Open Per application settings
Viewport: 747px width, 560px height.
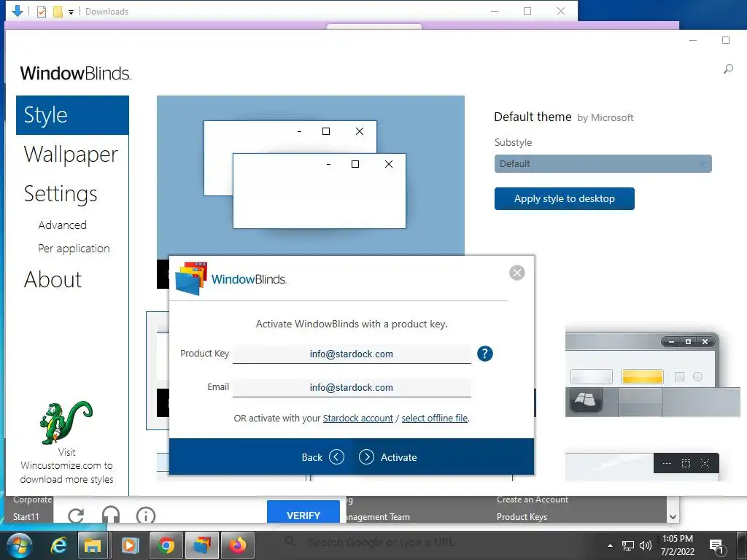[x=74, y=249]
